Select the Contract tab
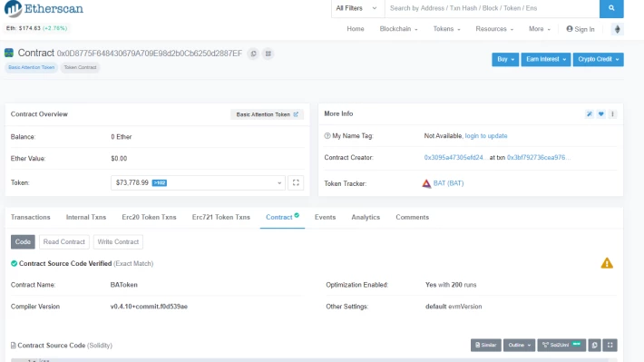 282,218
